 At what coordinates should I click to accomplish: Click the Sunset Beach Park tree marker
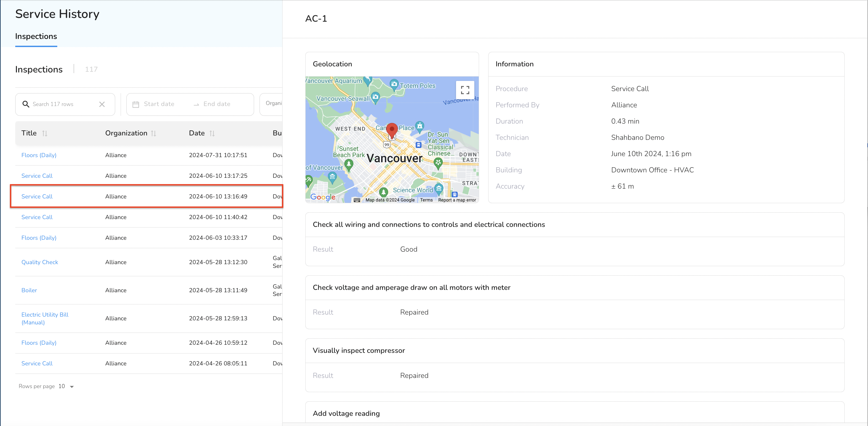pos(349,165)
